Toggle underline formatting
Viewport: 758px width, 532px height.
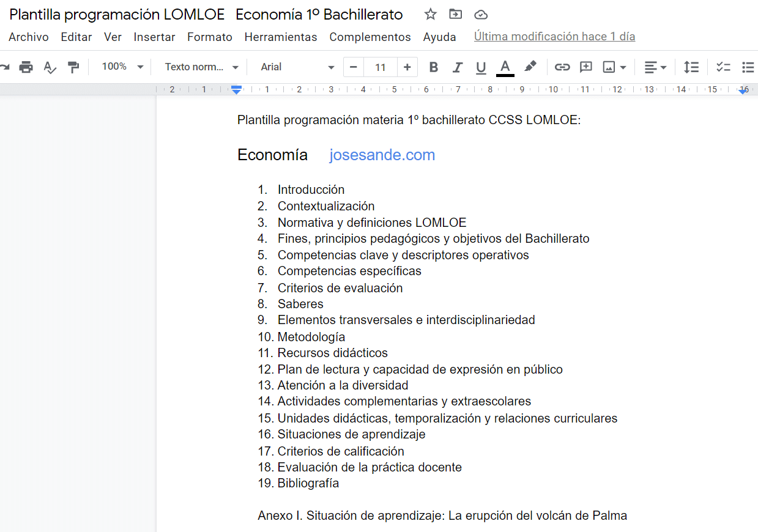coord(481,67)
